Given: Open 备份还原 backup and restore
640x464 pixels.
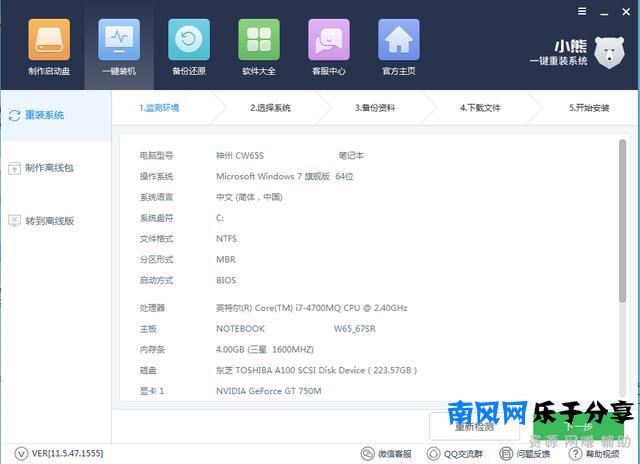Looking at the screenshot, I should tap(189, 47).
